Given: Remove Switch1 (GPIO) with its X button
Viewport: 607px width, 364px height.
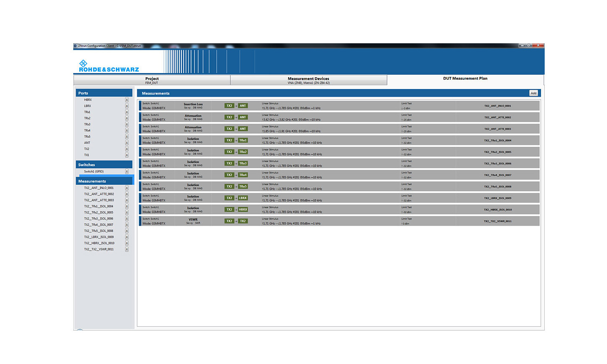Looking at the screenshot, I should coord(127,171).
